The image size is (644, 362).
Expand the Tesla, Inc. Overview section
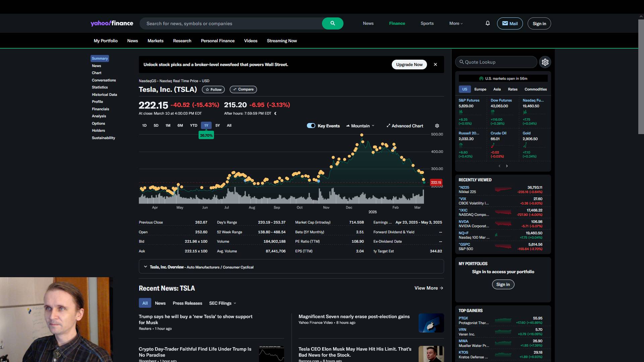point(145,267)
